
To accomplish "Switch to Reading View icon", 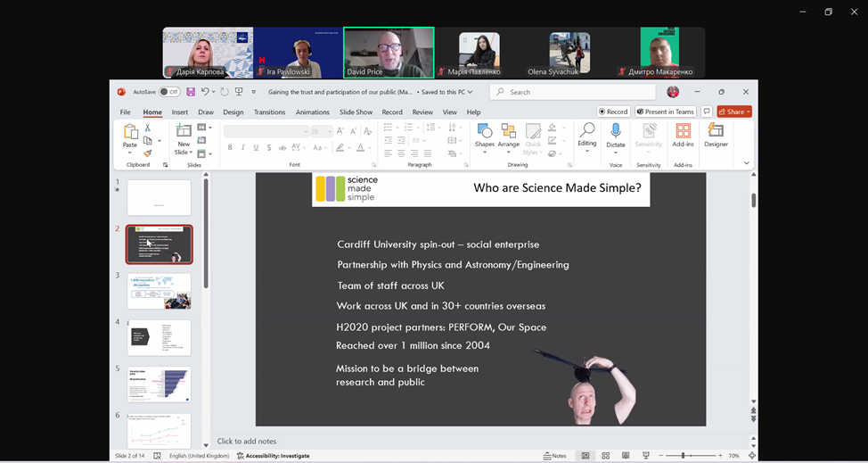I will [626, 456].
